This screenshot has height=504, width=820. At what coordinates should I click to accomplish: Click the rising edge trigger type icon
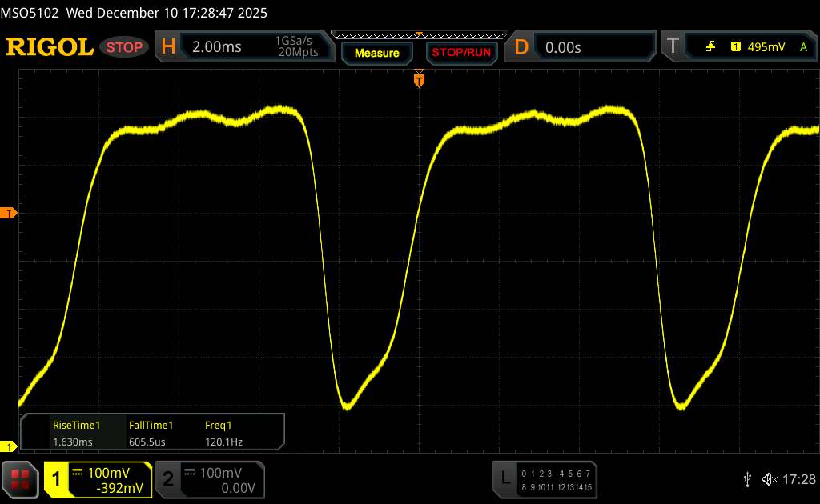[x=710, y=47]
